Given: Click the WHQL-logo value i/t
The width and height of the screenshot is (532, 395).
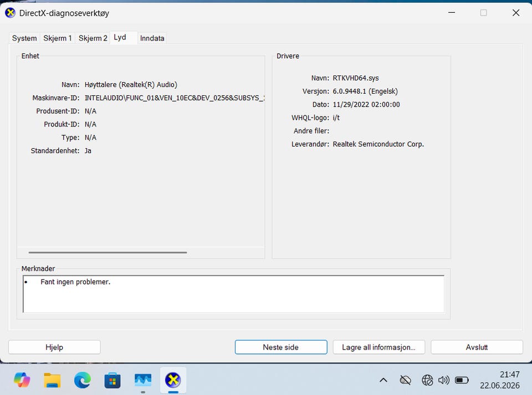Looking at the screenshot, I should tap(336, 118).
